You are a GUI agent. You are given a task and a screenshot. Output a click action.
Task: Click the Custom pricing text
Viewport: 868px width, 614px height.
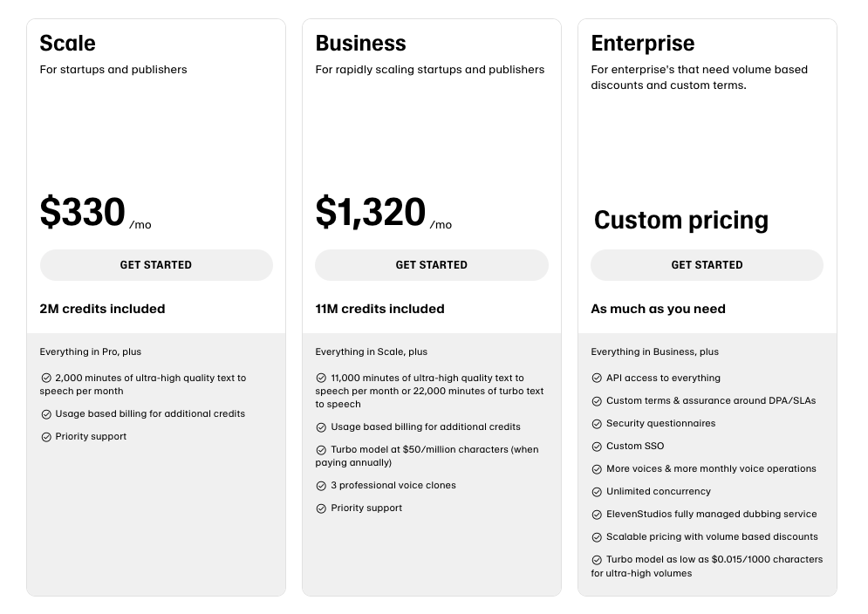coord(681,221)
